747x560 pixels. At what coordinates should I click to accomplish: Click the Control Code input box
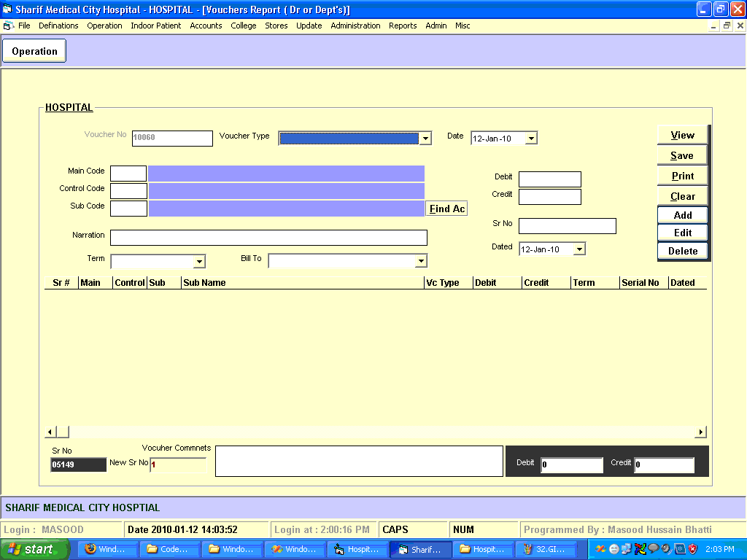pos(128,191)
